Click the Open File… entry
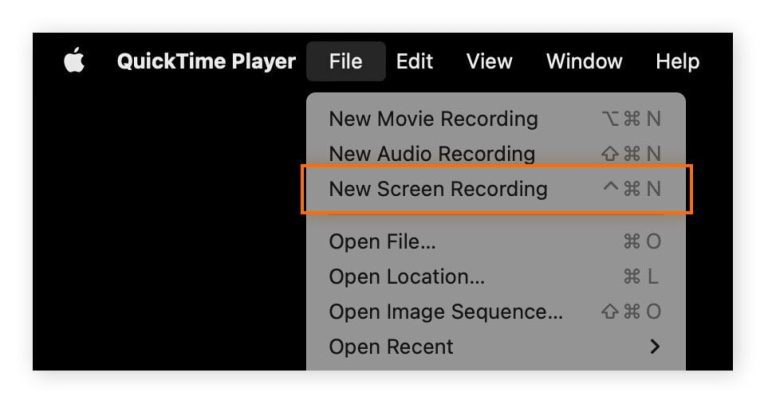Viewport: 768px width, 404px height. [x=382, y=242]
